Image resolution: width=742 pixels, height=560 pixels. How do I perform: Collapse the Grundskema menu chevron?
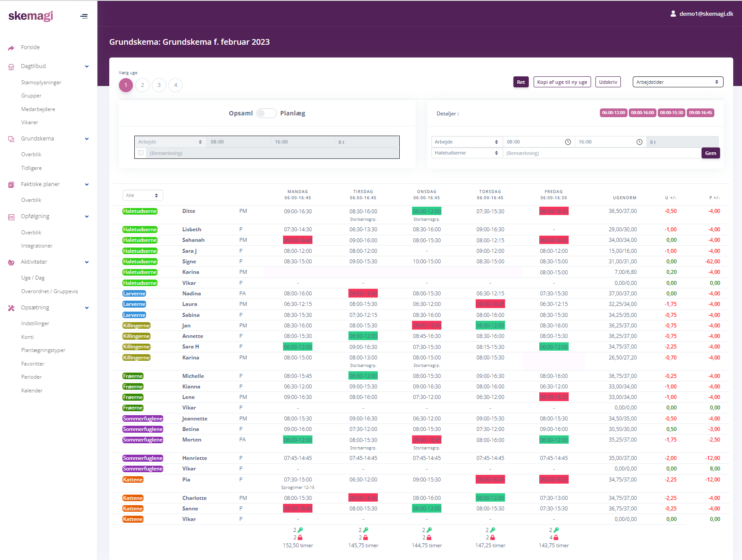coord(87,139)
